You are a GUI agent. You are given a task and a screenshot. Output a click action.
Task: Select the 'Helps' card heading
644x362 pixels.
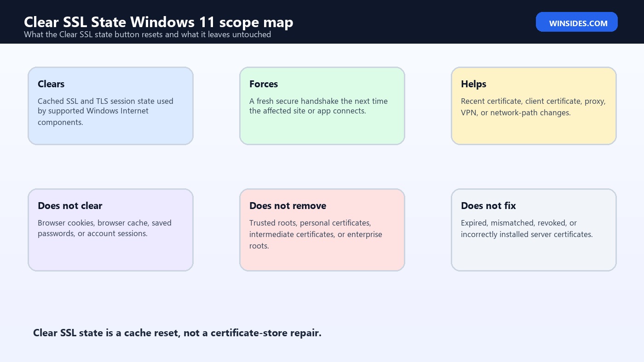(474, 84)
